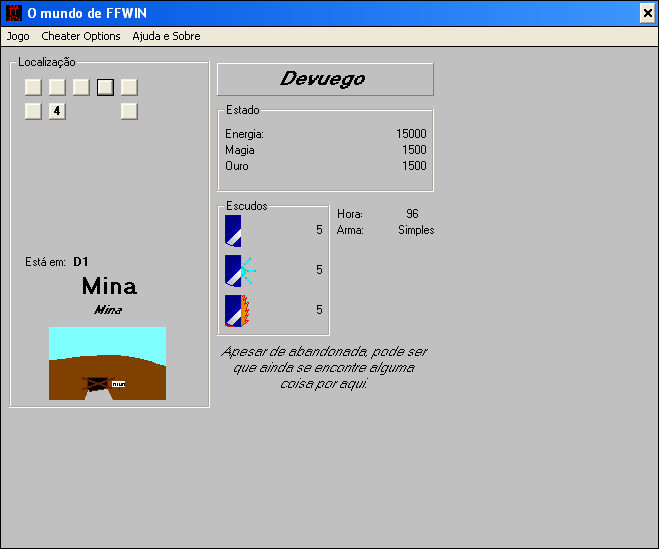
Task: Click the fire shield icon
Action: 237,311
